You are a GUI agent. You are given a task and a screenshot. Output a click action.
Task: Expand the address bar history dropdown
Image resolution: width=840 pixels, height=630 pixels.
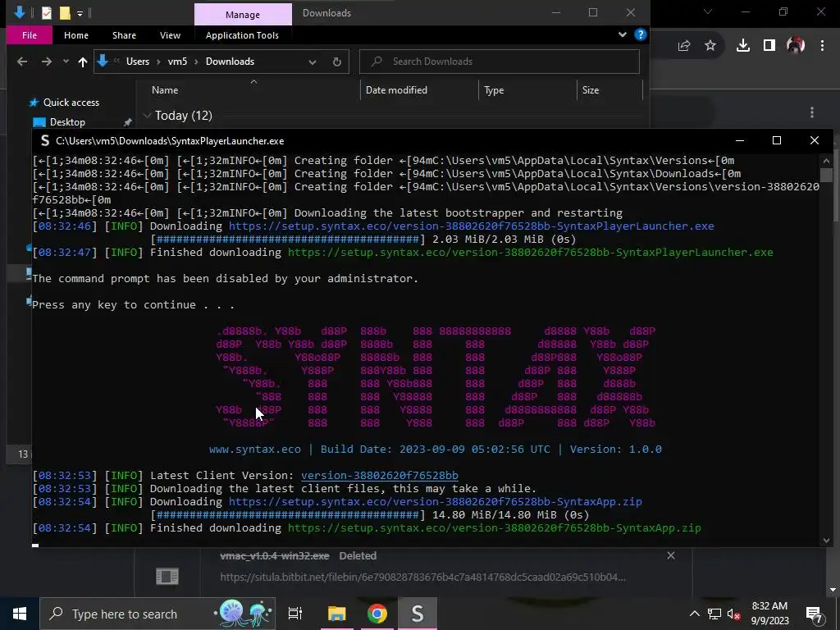point(313,62)
